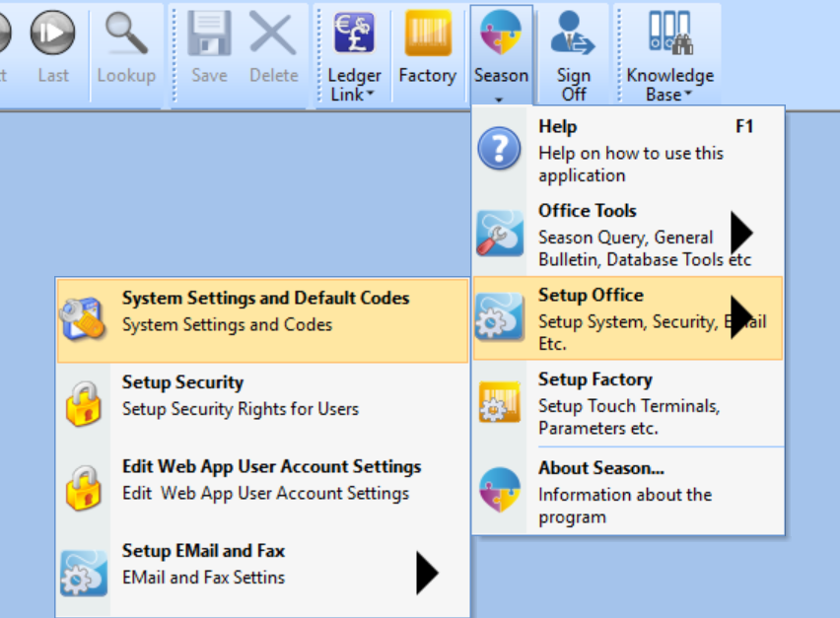Select the Setup Office menu item
Viewport: 840px width, 618px height.
(x=628, y=318)
